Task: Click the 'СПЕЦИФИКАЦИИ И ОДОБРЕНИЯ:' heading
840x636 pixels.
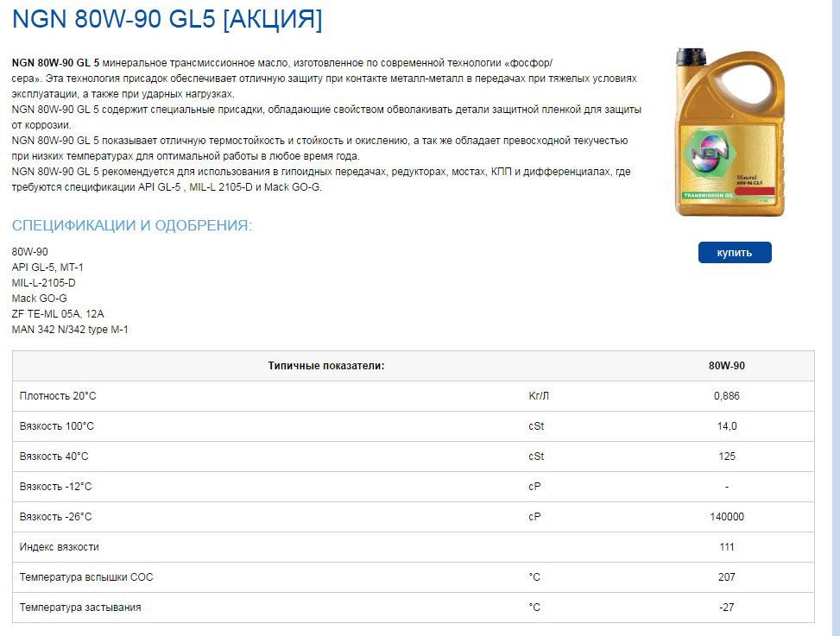Action: (x=132, y=225)
